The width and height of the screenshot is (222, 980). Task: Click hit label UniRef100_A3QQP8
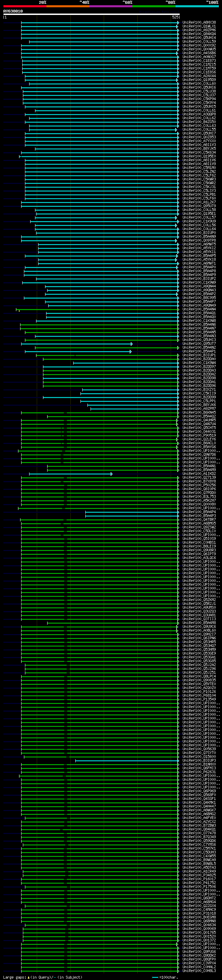199,114
